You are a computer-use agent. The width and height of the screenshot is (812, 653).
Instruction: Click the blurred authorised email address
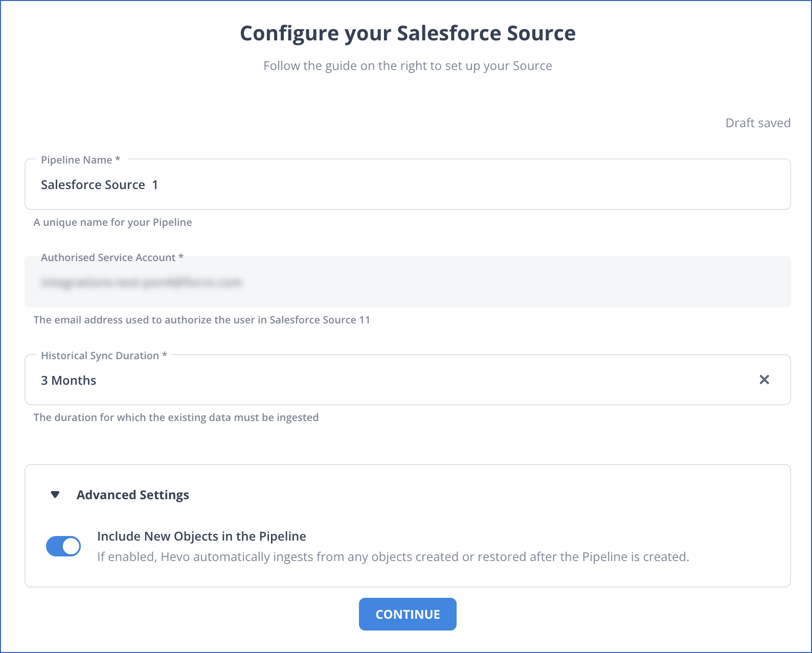point(142,283)
